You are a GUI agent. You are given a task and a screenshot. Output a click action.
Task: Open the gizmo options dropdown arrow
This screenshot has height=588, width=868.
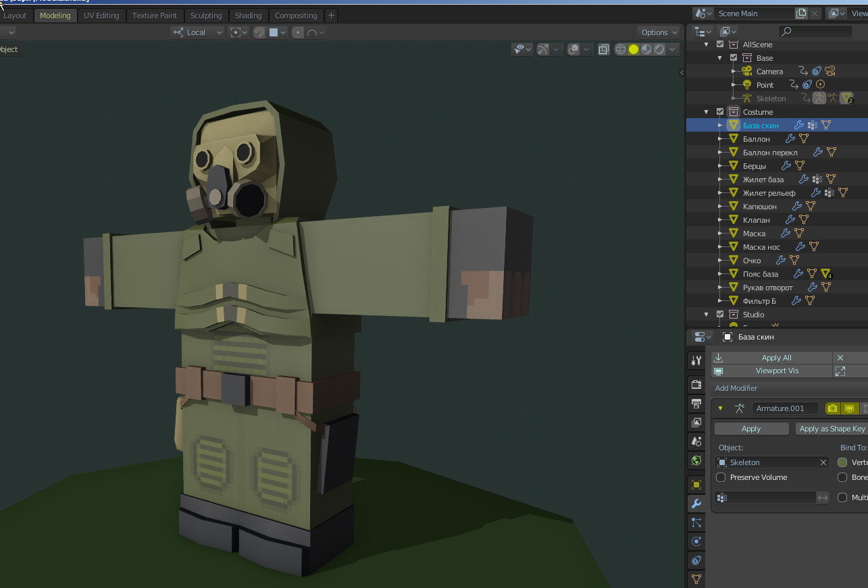coord(556,49)
